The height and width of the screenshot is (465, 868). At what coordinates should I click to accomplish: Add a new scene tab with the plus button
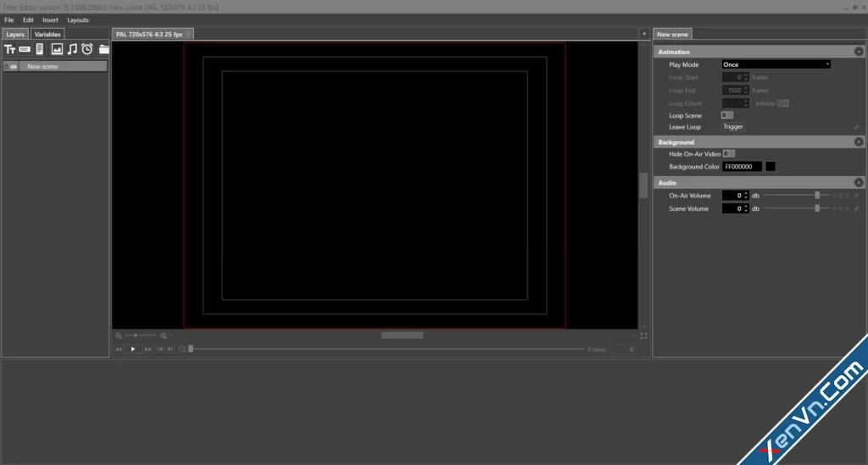pos(644,34)
